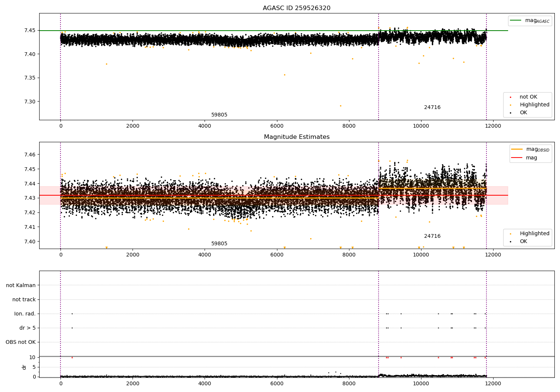Click the 'not track' axis label

24,299
